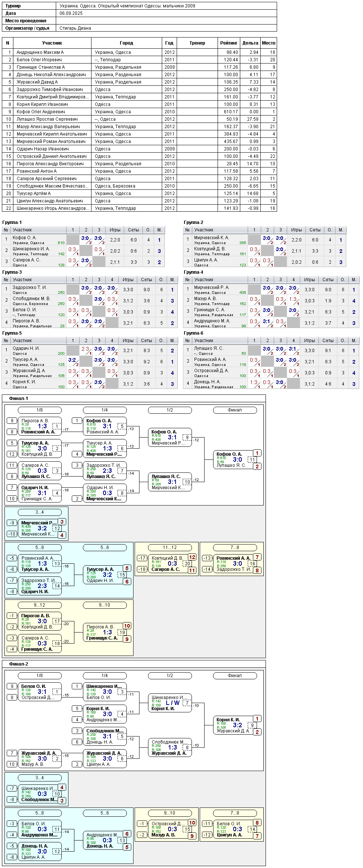Screen dimensions: 363x868
Task: Click the Рейтинг column header in participants table
Action: (x=229, y=43)
